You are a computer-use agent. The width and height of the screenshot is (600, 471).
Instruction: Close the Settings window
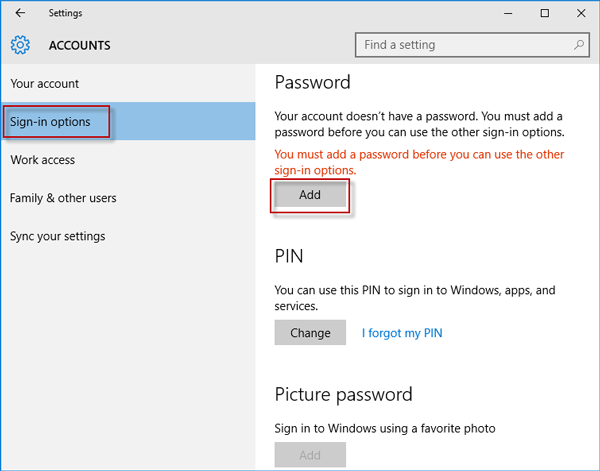[581, 13]
